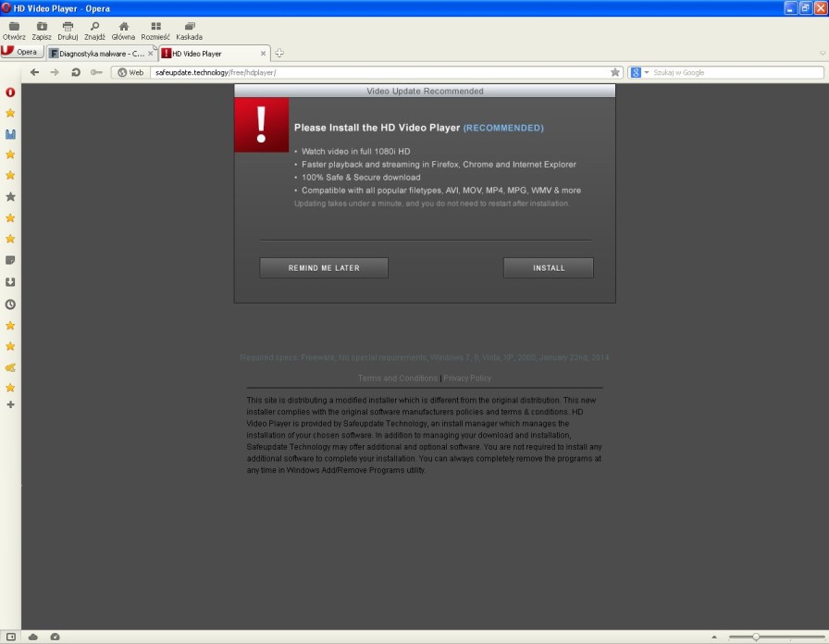The width and height of the screenshot is (829, 644).
Task: Go to Główna home icon
Action: (x=123, y=26)
